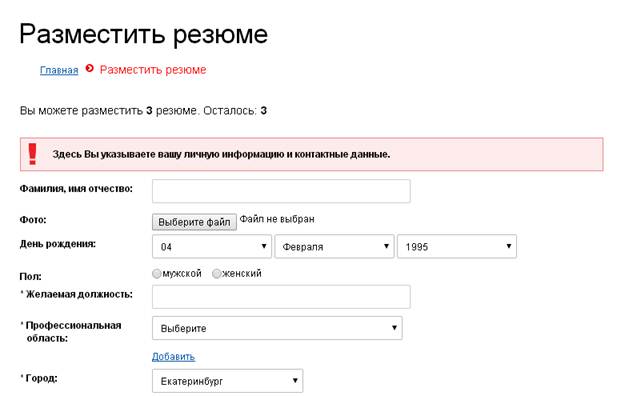Click the arrow of the year dropdown
The image size is (621, 396).
click(509, 246)
